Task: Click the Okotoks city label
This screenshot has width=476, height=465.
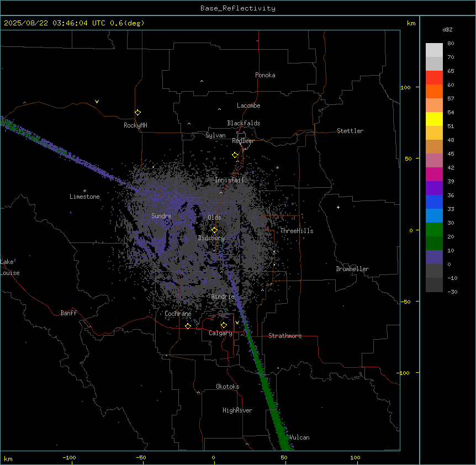Action: pos(228,387)
